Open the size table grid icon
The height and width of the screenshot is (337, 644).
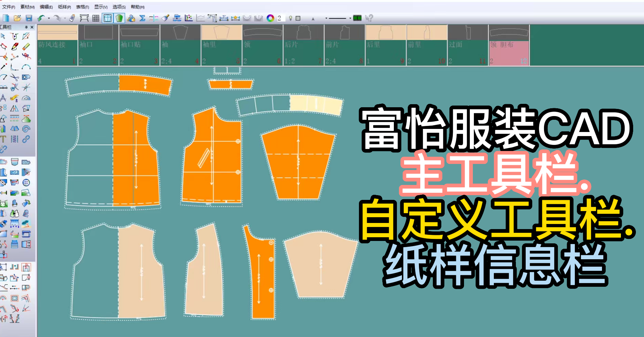pyautogui.click(x=96, y=18)
